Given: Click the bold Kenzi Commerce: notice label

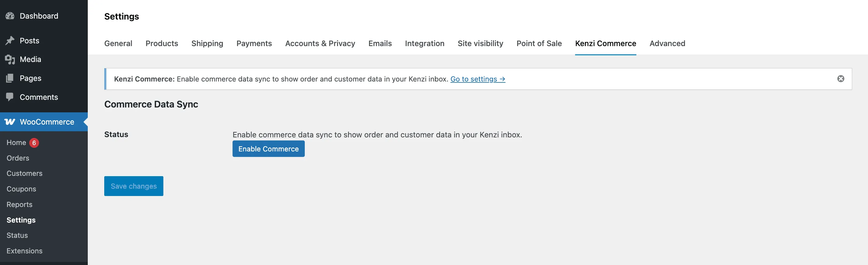Looking at the screenshot, I should [144, 79].
